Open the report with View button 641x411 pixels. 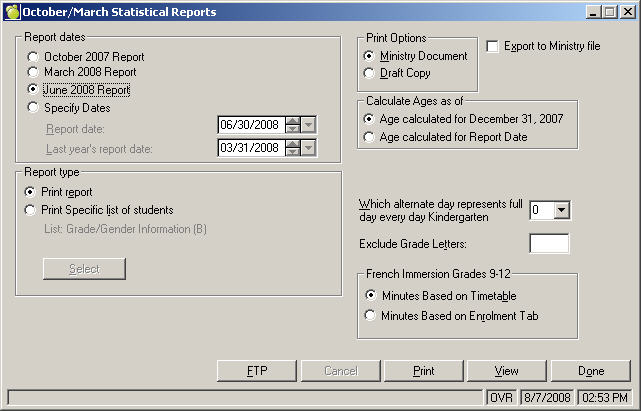tap(506, 371)
